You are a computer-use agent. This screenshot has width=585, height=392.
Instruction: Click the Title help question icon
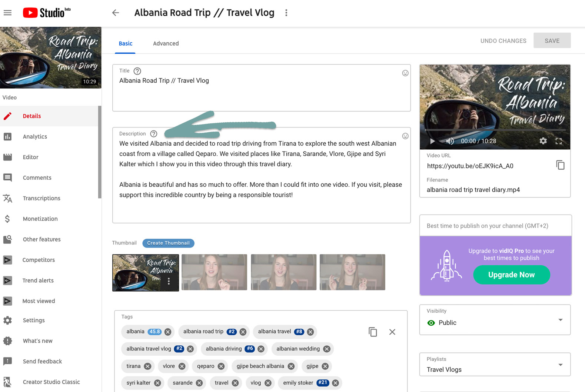(137, 71)
